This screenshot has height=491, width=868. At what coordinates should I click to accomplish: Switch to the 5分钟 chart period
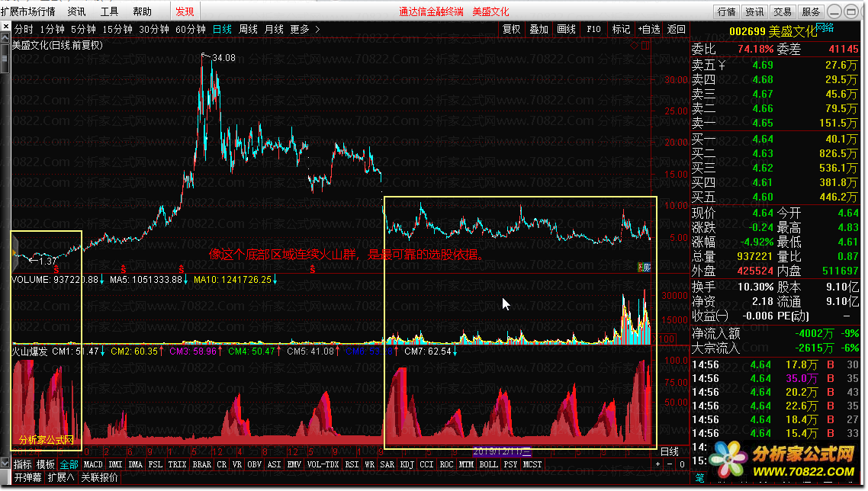tap(84, 29)
